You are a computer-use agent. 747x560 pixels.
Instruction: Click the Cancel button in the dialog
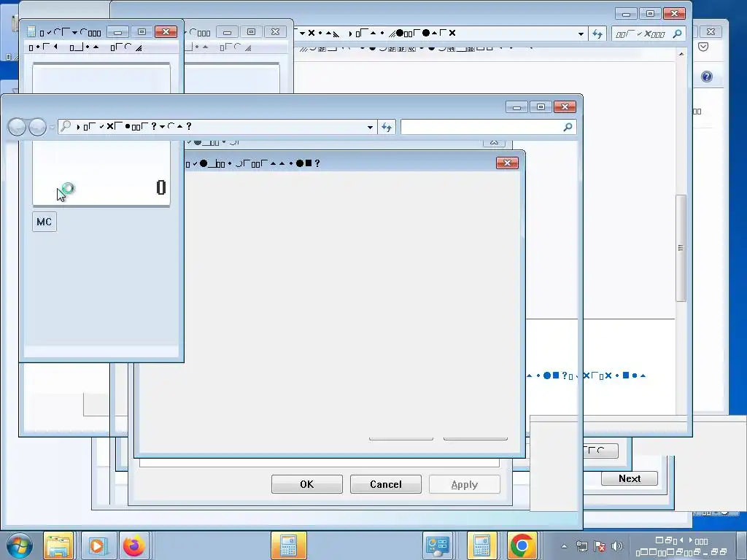point(386,484)
